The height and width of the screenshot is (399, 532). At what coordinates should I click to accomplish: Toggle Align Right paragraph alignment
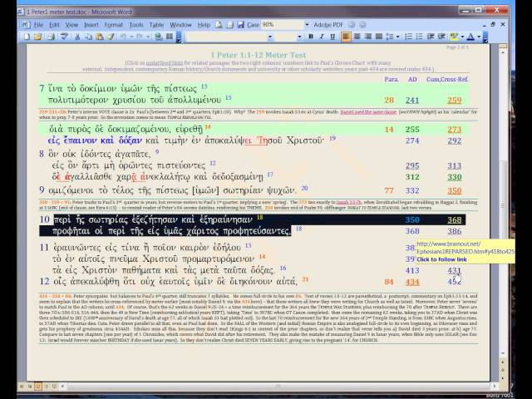click(367, 37)
